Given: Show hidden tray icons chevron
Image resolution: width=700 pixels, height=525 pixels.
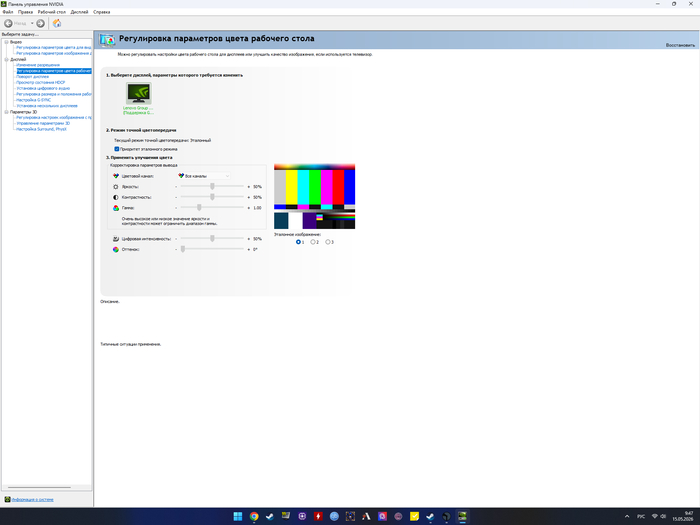Looking at the screenshot, I should point(627,516).
